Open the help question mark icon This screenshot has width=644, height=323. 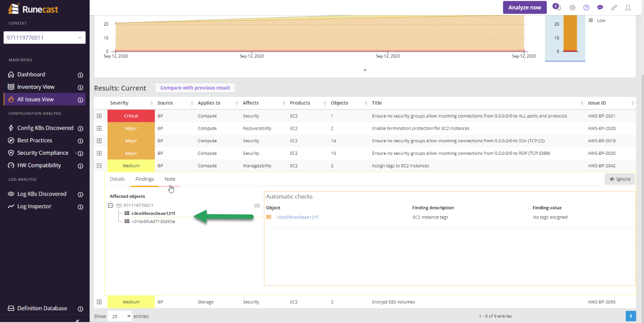[586, 8]
